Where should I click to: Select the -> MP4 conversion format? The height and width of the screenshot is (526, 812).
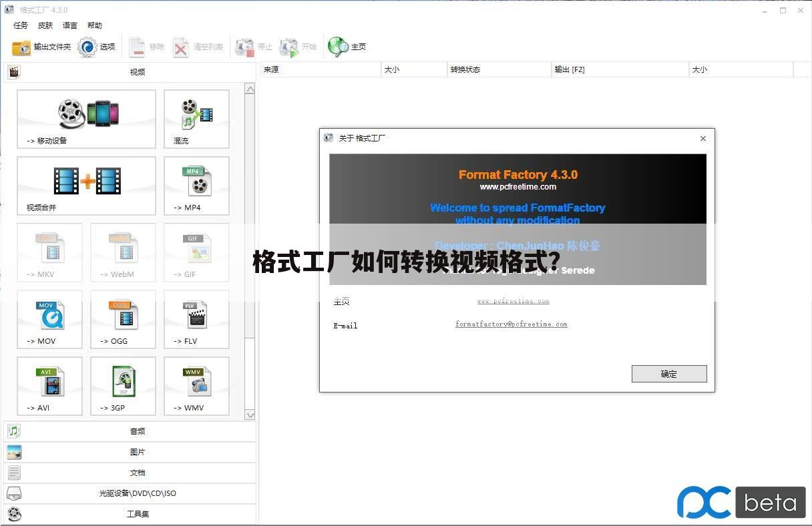pos(196,186)
